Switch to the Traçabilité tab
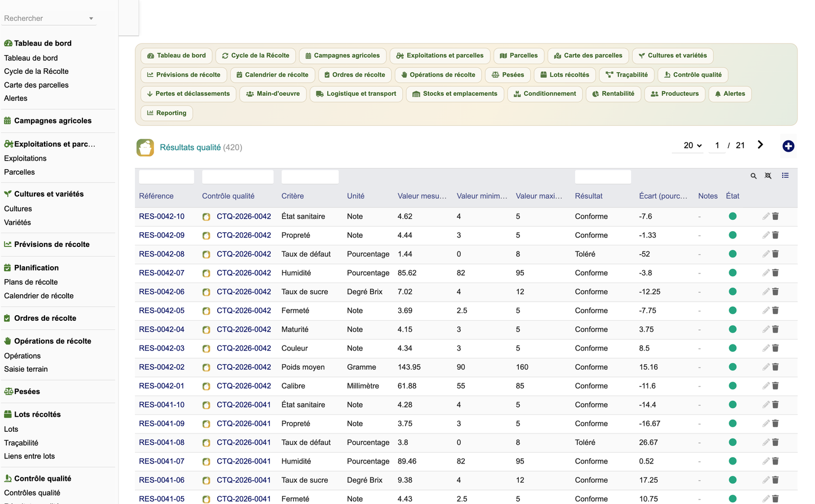 (627, 75)
